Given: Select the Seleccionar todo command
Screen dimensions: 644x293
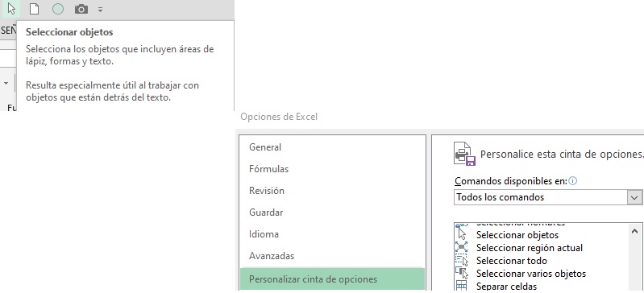Looking at the screenshot, I should (x=511, y=261).
